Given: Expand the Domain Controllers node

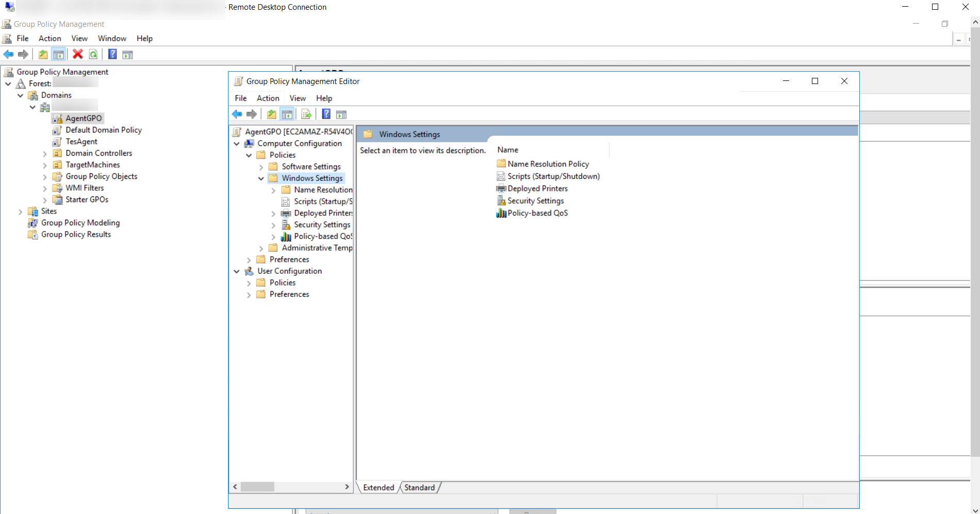Looking at the screenshot, I should [45, 154].
